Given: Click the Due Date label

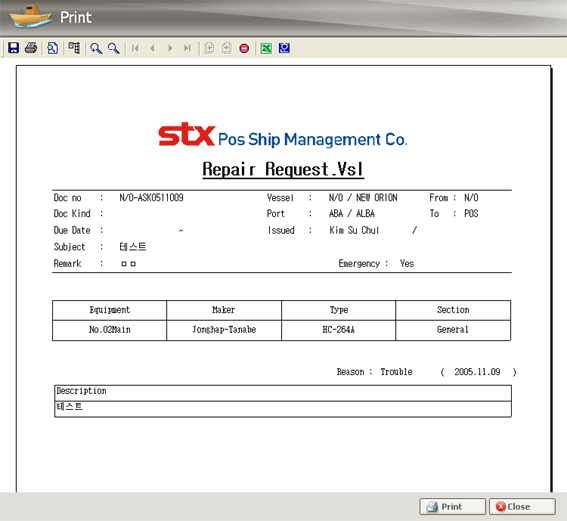Looking at the screenshot, I should tap(72, 230).
